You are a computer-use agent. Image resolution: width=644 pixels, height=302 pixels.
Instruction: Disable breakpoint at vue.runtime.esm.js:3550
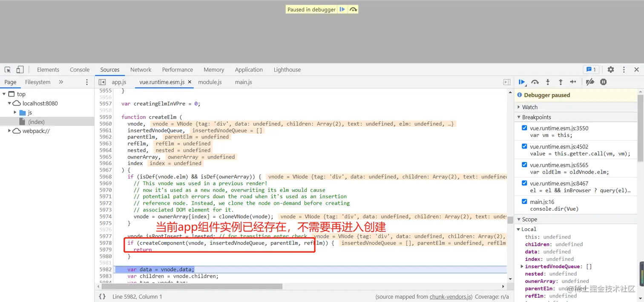tap(524, 128)
